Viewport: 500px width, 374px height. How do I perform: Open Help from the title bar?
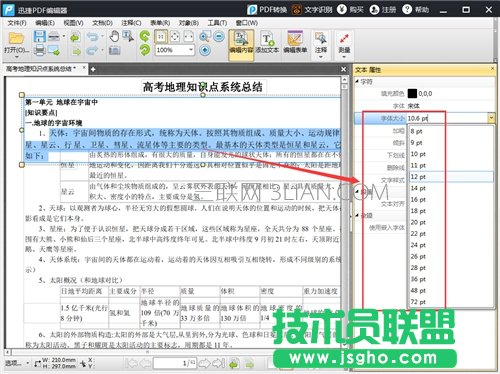(x=415, y=10)
